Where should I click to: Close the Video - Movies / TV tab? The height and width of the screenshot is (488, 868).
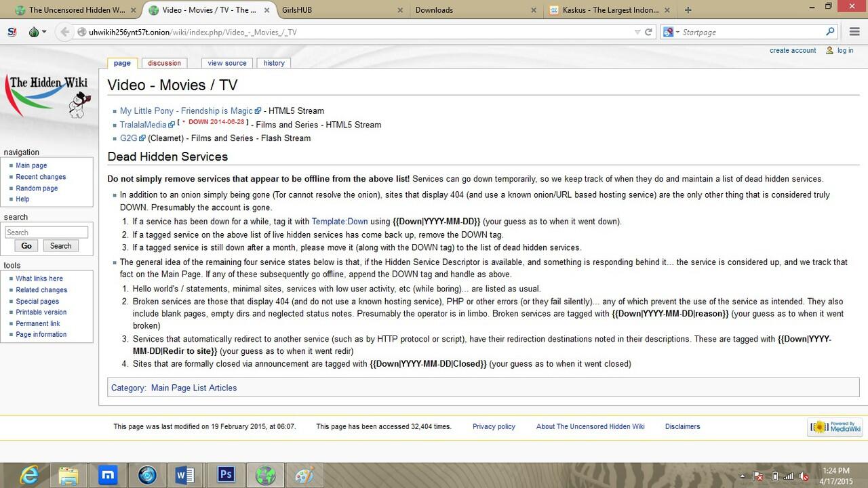pos(267,10)
